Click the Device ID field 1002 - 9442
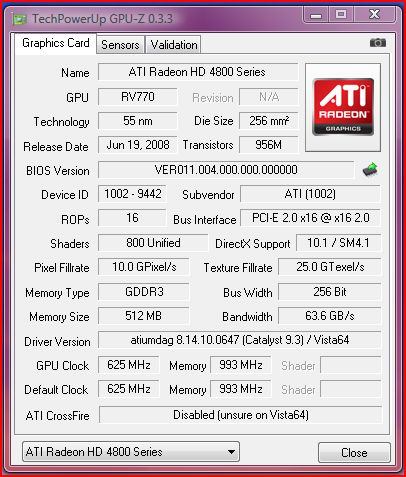Image resolution: width=406 pixels, height=477 pixels. (133, 194)
